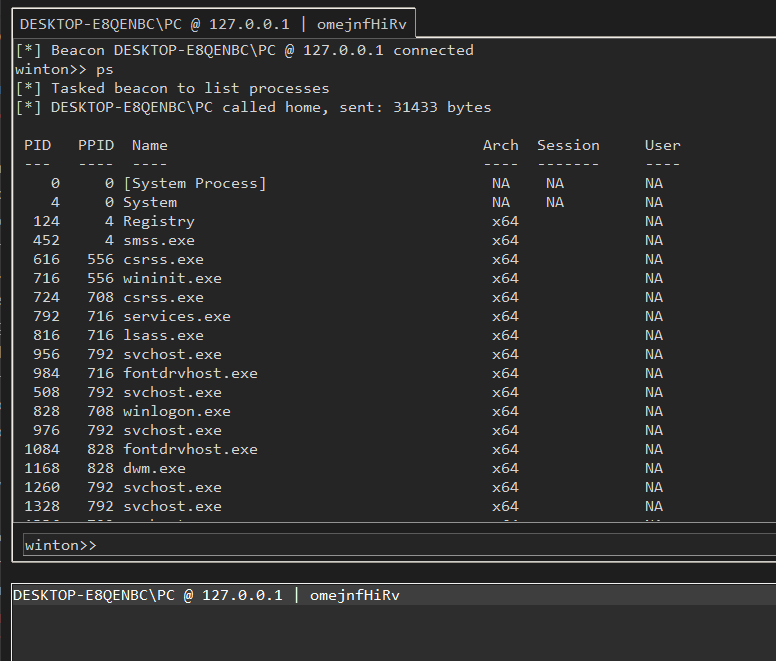The width and height of the screenshot is (776, 661).
Task: Click the NA session value for System row
Action: [x=555, y=202]
